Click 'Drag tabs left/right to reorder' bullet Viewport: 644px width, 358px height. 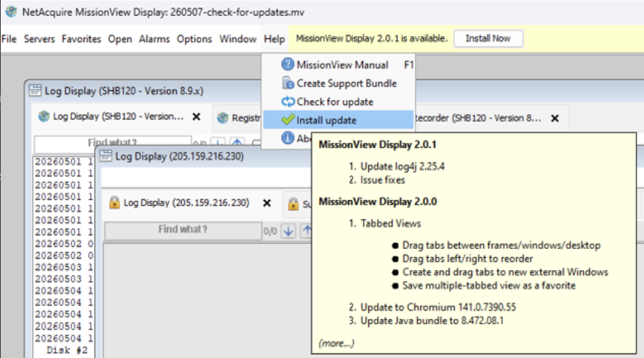467,259
